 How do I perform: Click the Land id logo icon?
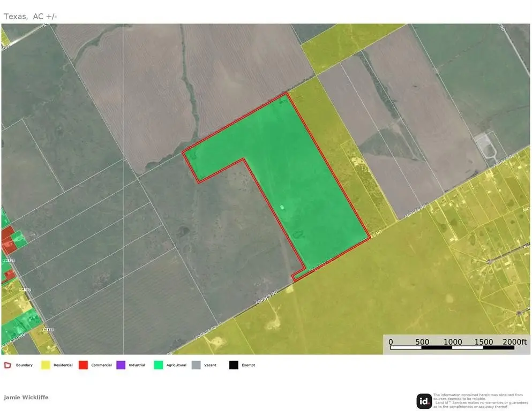tap(424, 401)
